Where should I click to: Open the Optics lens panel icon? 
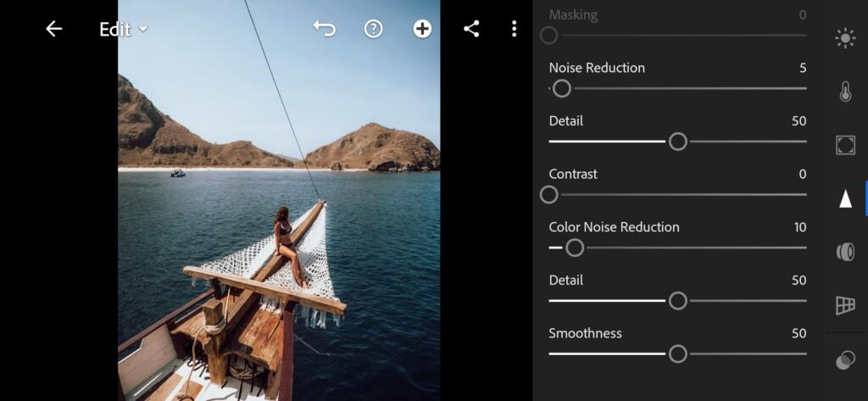tap(845, 252)
